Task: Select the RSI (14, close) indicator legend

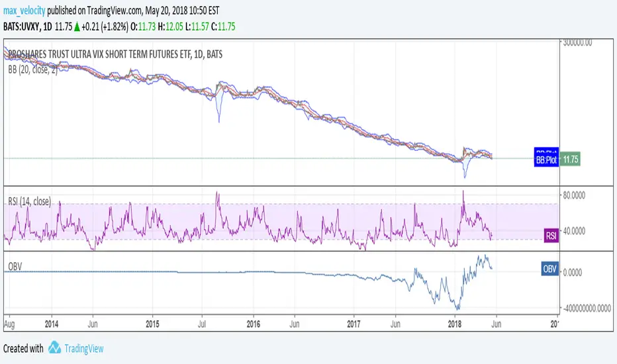Action: pos(30,201)
